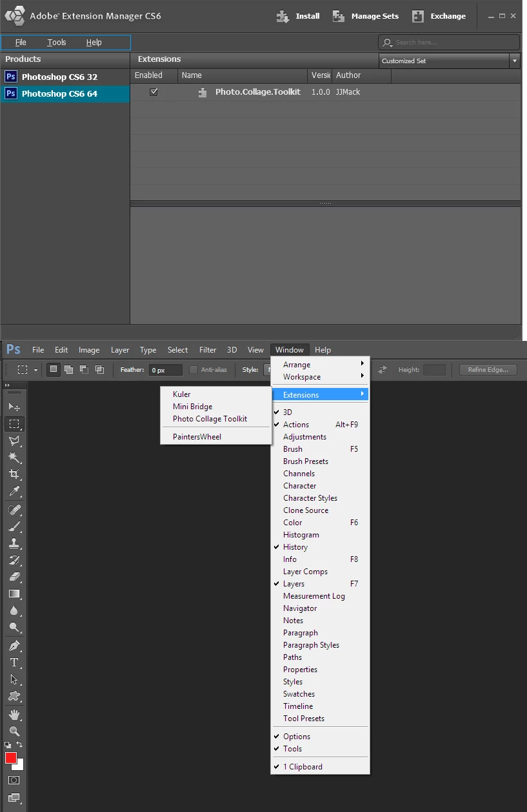
Task: Toggle the 3D panel in Window menu
Action: coord(319,412)
